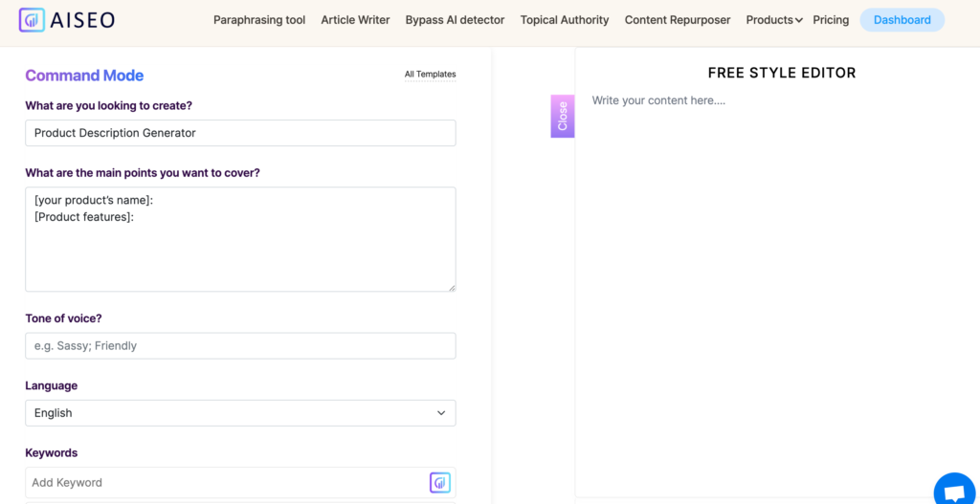Expand the Products menu
980x504 pixels.
pos(774,20)
